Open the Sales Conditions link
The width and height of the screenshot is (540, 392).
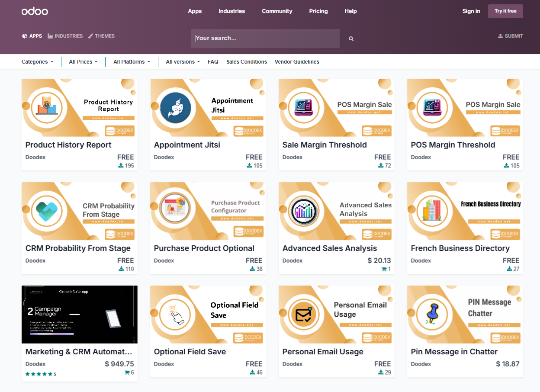tap(247, 62)
